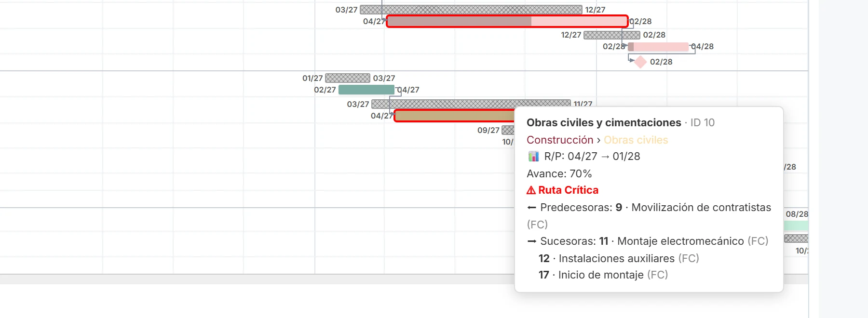Click the horizontal scrollbar below the Gantt chart
Viewport: 868px width, 318px height.
click(x=404, y=279)
